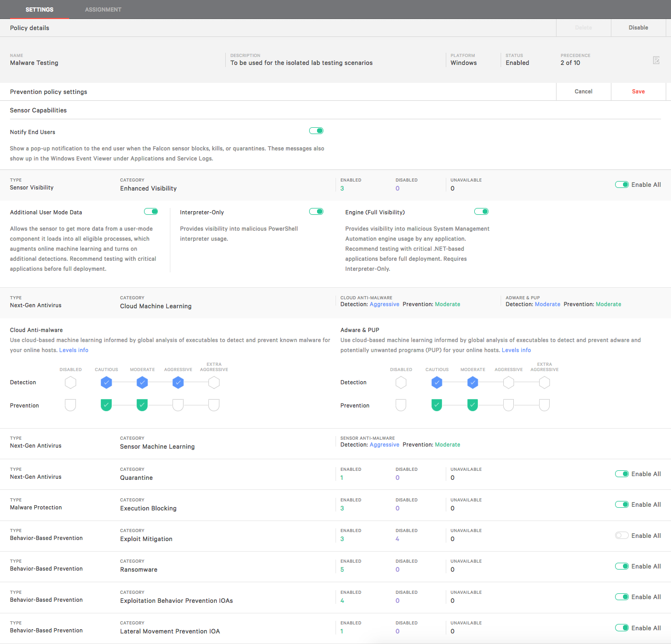Click the Disable policy button
Screen dimensions: 671x644
pyautogui.click(x=638, y=27)
